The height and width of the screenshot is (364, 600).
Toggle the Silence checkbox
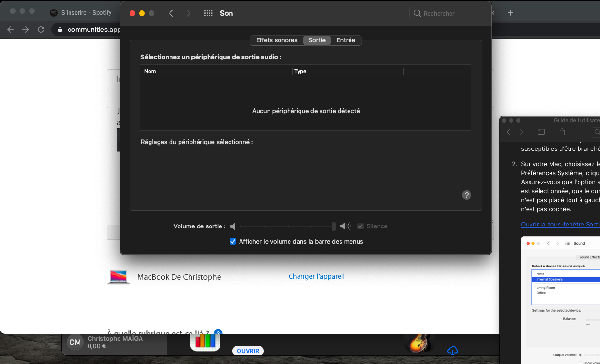(x=360, y=226)
